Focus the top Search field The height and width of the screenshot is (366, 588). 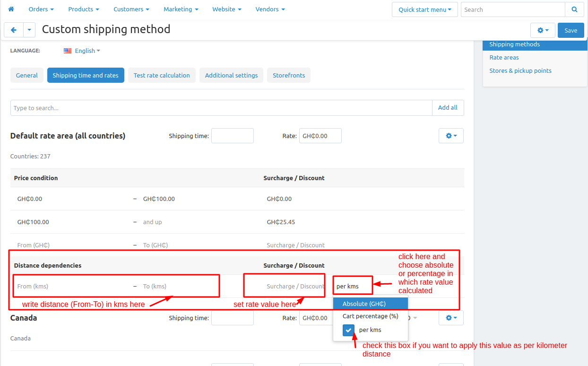coord(513,9)
